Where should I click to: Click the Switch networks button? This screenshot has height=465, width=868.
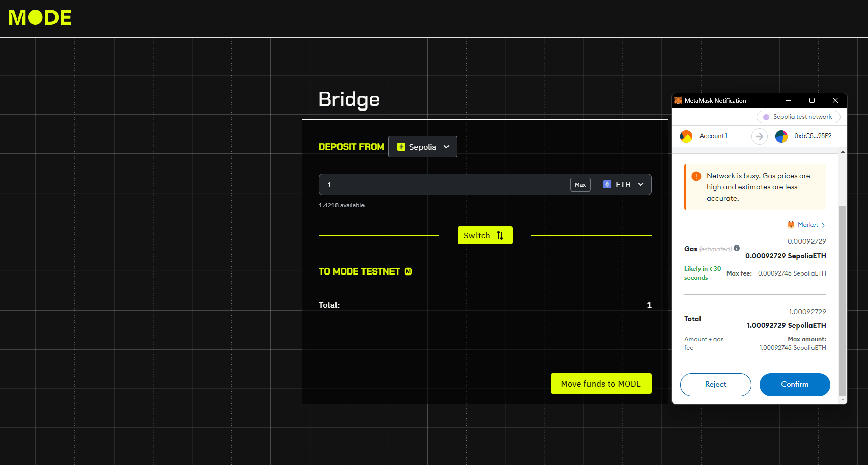pos(485,235)
